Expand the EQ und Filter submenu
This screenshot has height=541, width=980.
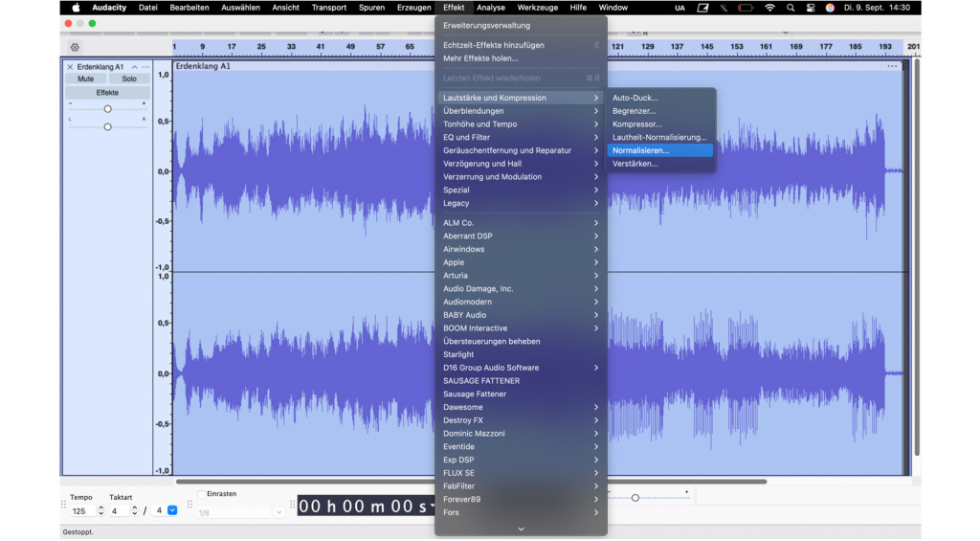(520, 137)
